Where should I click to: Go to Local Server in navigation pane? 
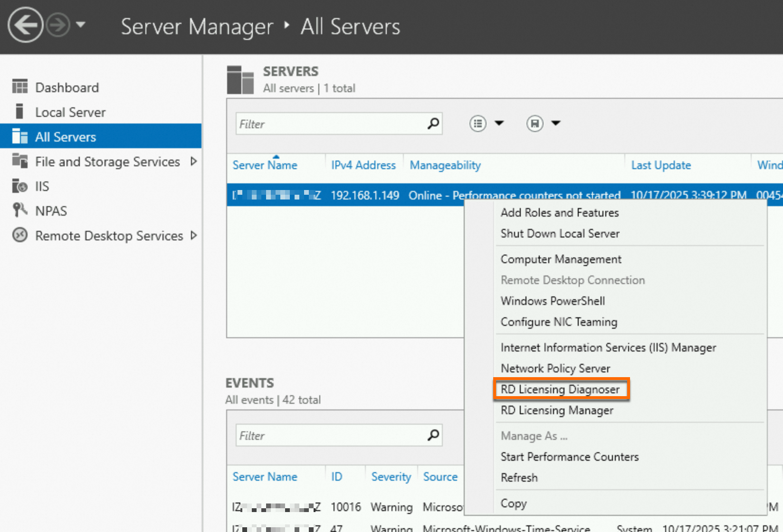point(70,112)
